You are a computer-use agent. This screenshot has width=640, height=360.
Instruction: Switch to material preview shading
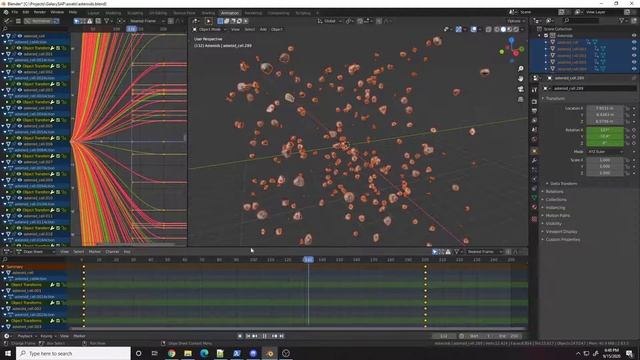pyautogui.click(x=510, y=29)
